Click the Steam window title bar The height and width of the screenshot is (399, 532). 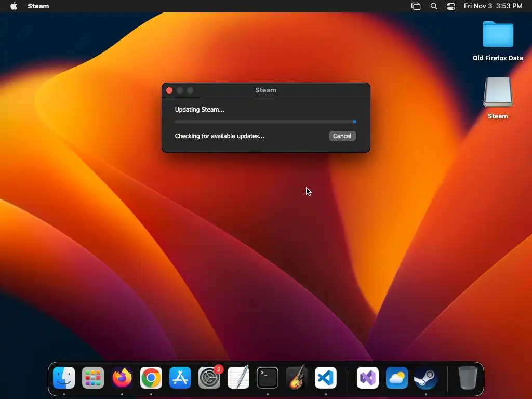(265, 90)
